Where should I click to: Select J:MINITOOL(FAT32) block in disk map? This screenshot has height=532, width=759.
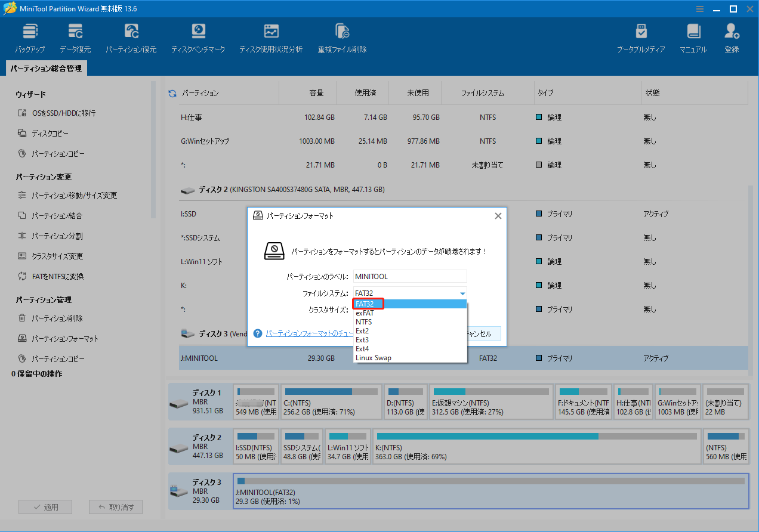tap(490, 491)
